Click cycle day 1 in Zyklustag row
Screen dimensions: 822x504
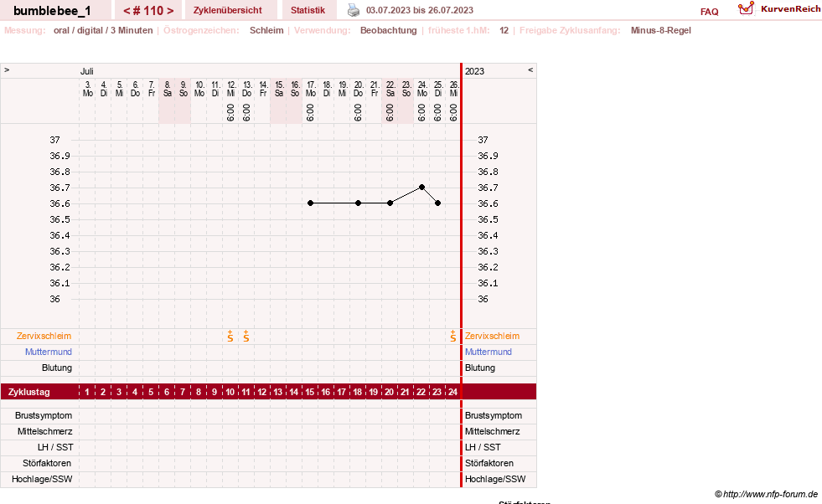tap(87, 392)
